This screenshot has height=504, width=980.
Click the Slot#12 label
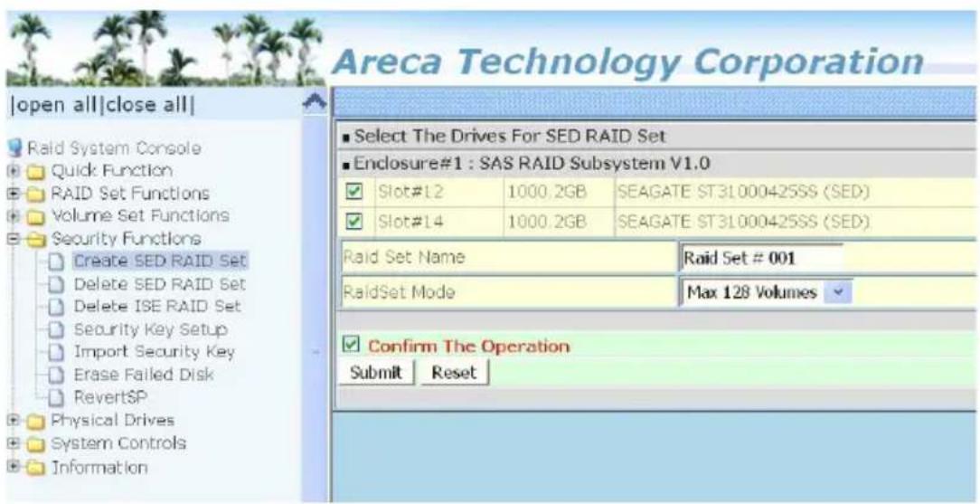[410, 192]
